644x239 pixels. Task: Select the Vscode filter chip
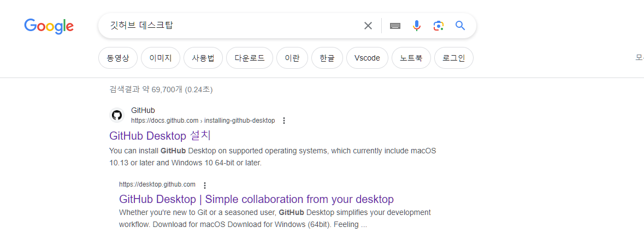[x=367, y=58]
